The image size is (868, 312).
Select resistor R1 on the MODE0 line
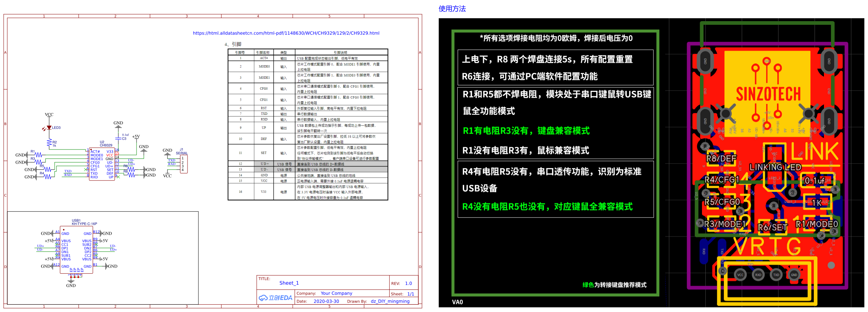coord(39,155)
